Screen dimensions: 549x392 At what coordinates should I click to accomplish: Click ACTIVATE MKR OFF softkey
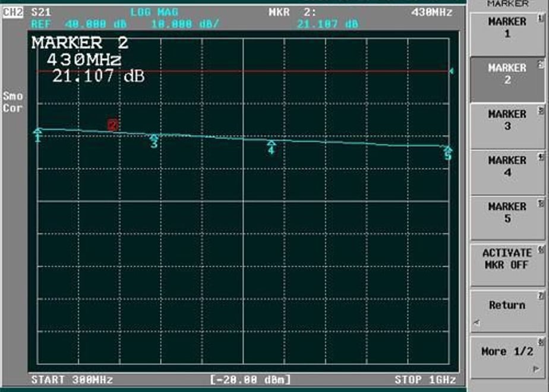(507, 265)
